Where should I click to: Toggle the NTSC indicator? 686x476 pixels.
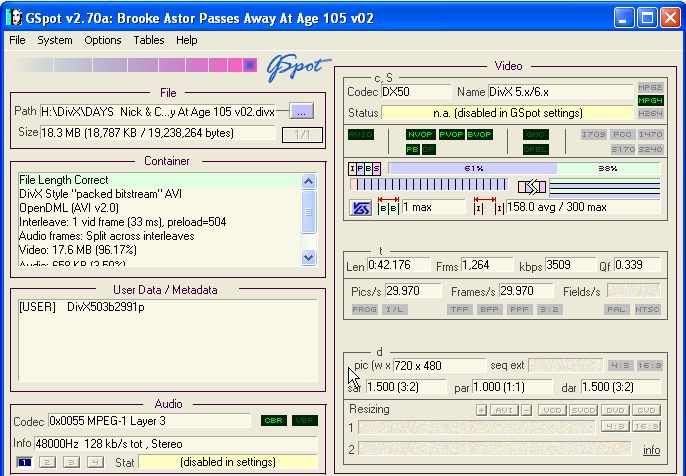(x=647, y=310)
